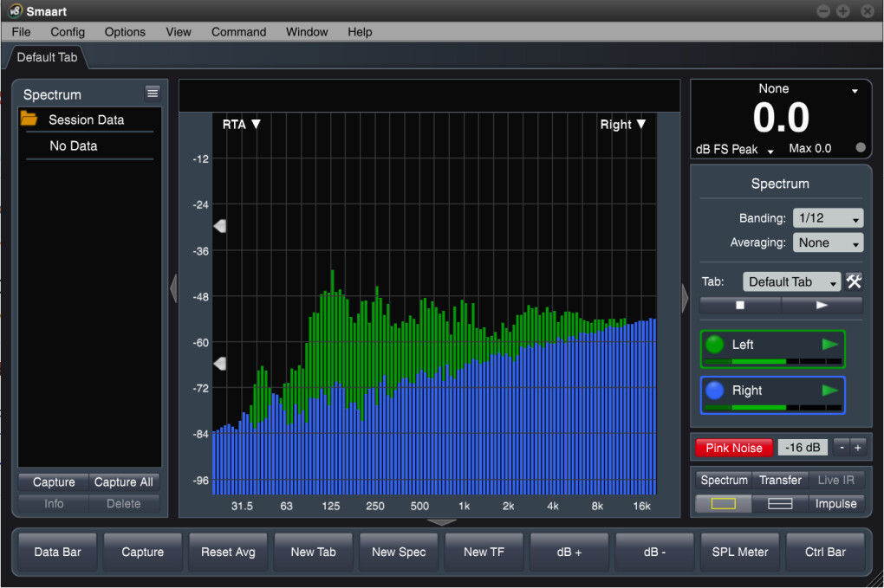Click upper dB range marker on plot
This screenshot has height=588, width=884.
[220, 226]
